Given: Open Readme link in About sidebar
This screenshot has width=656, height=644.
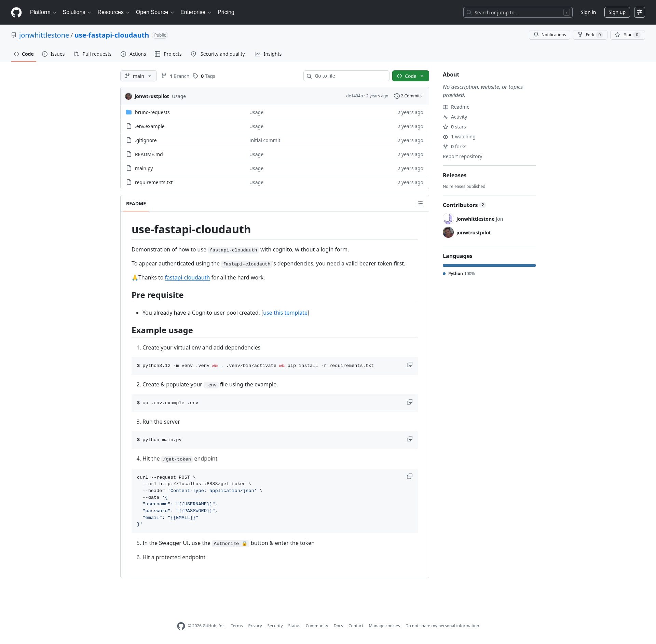Looking at the screenshot, I should (456, 107).
